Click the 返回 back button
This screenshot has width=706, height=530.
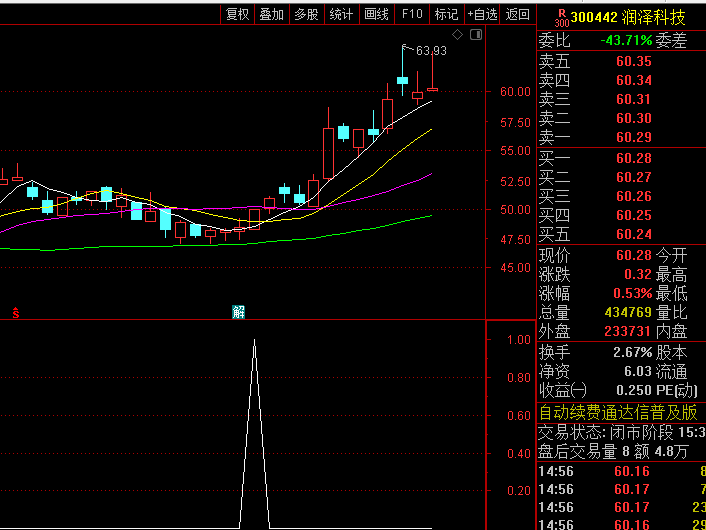point(517,14)
